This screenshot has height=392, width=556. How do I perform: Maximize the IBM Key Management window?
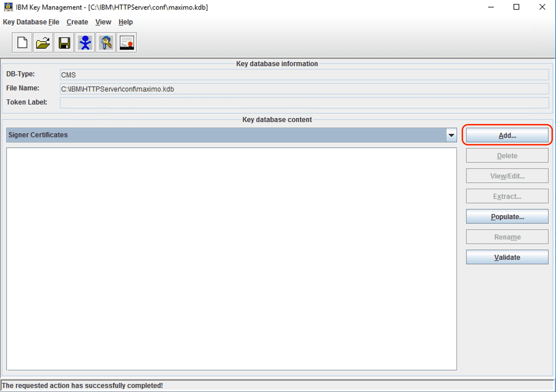516,7
